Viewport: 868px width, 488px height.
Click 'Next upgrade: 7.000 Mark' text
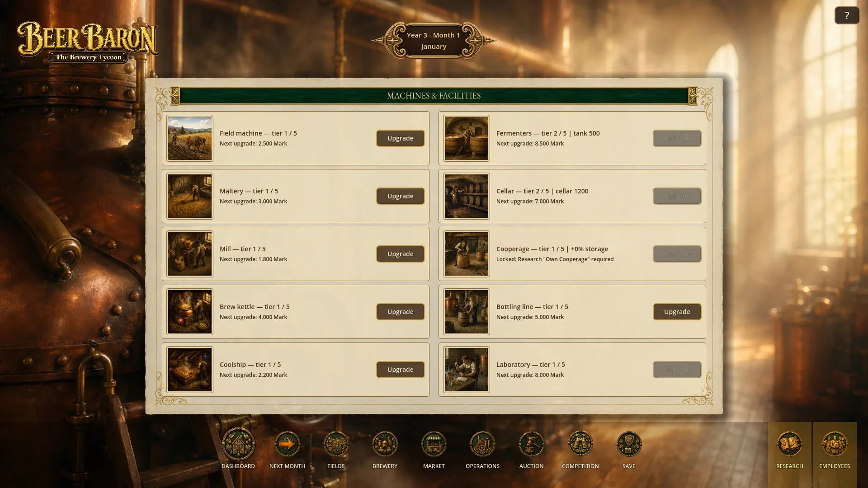point(530,202)
